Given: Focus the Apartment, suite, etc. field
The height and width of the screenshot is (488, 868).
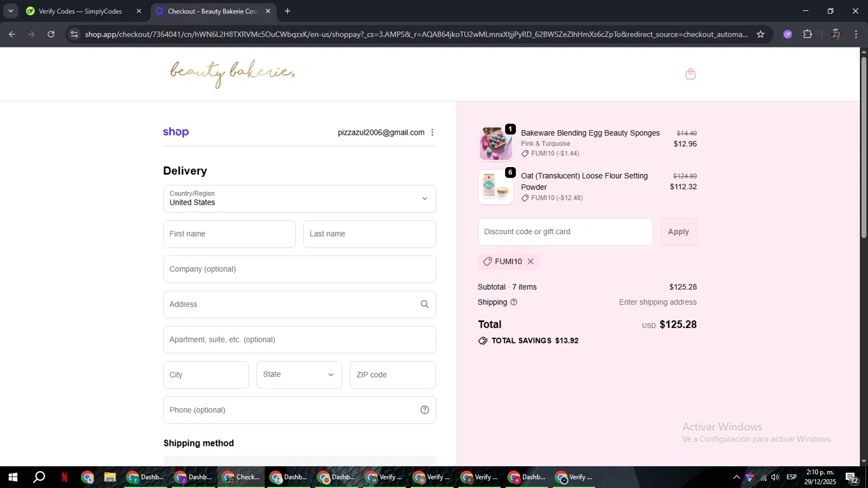Looking at the screenshot, I should pos(299,339).
